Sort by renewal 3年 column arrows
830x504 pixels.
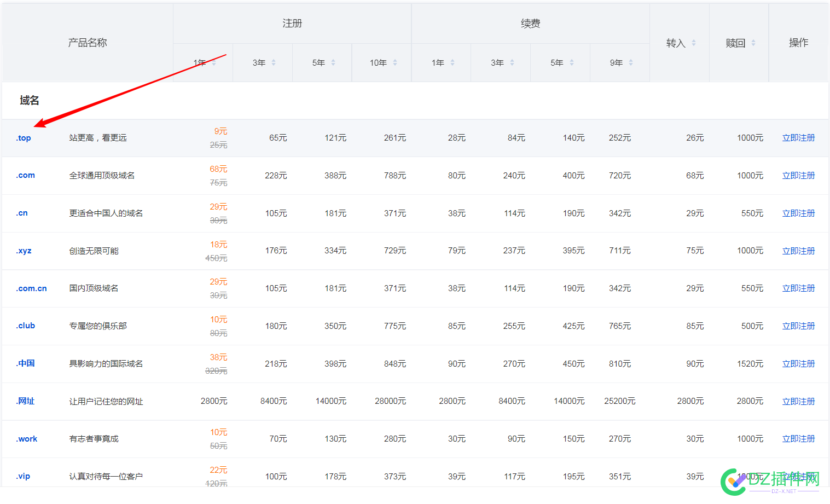point(512,63)
